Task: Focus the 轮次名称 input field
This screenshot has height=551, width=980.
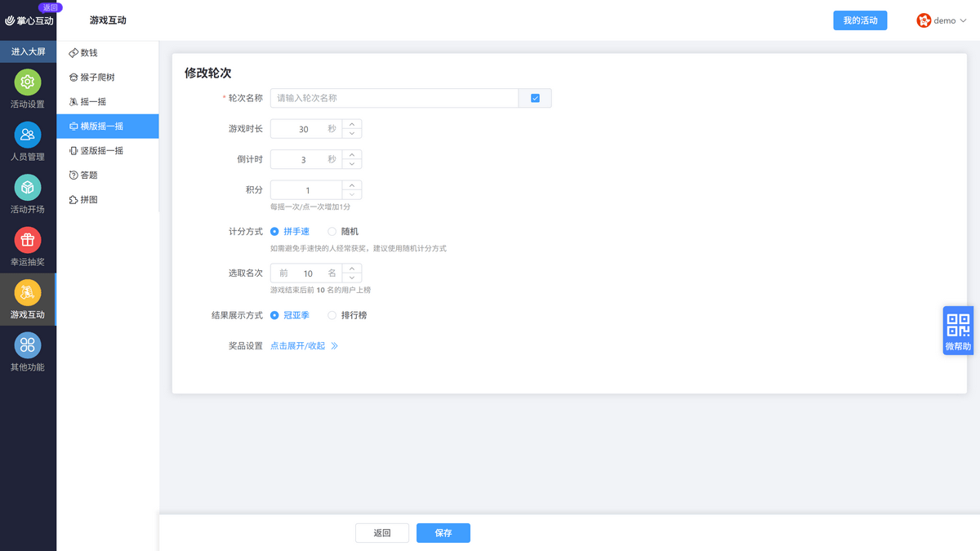Action: point(394,98)
